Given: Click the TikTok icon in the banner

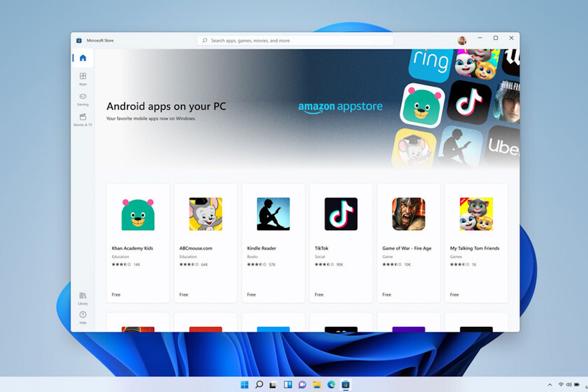Looking at the screenshot, I should tap(469, 102).
